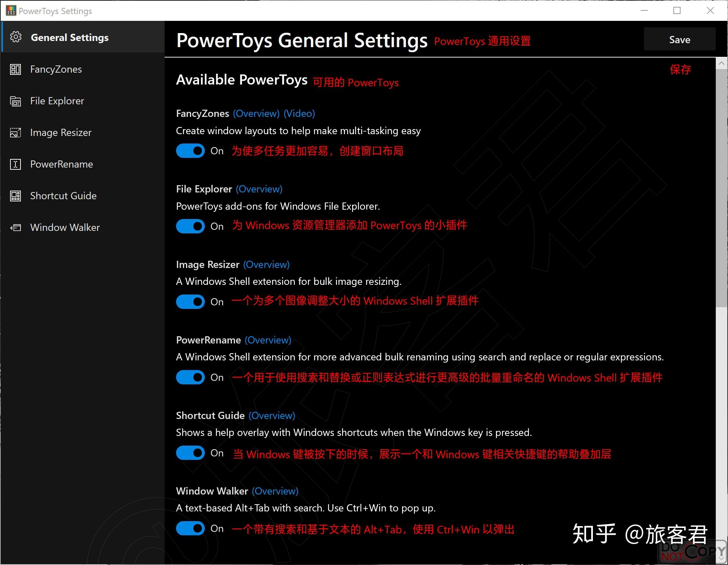Open the FancyZones Video link
Viewport: 728px width, 565px height.
coord(299,113)
